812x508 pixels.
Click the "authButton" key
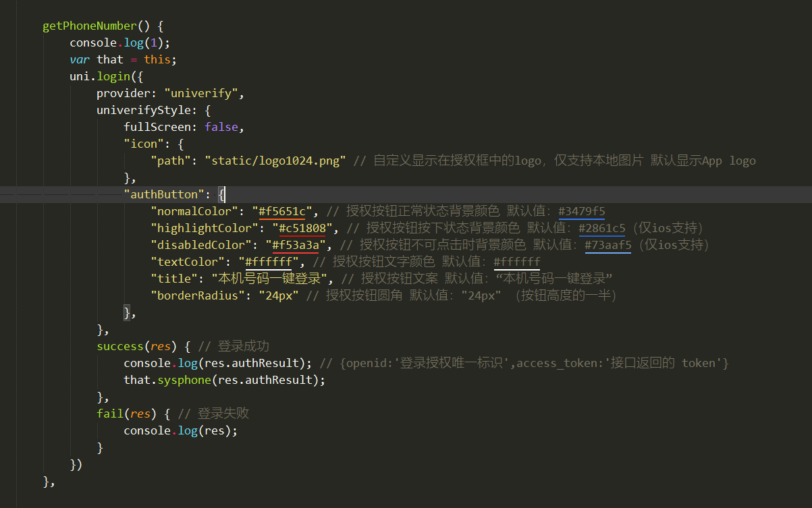point(167,194)
